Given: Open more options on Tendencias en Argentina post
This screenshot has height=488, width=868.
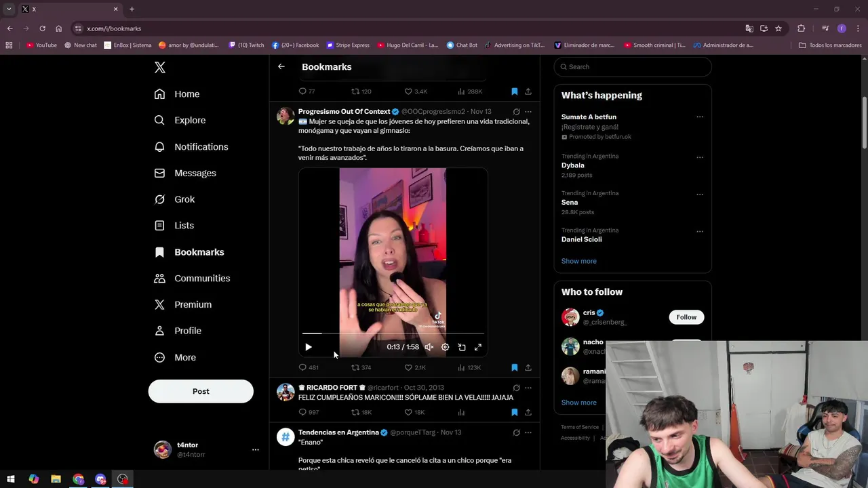Looking at the screenshot, I should [528, 432].
